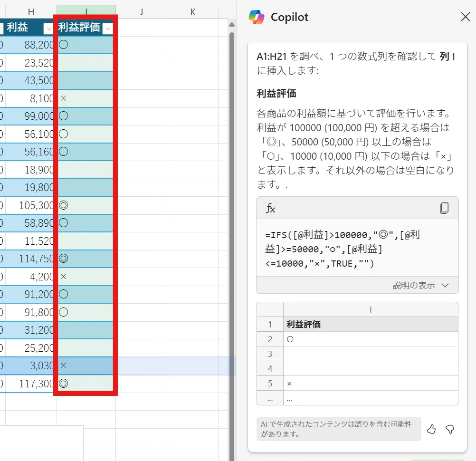Select column I header
Screen dimensions: 476x461
click(x=86, y=11)
